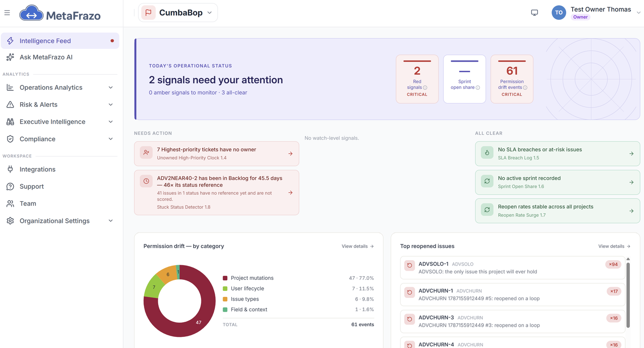Click the clock icon on ADV2NEAR40-2 alert
Screen dimensions: 644x348
click(146, 181)
